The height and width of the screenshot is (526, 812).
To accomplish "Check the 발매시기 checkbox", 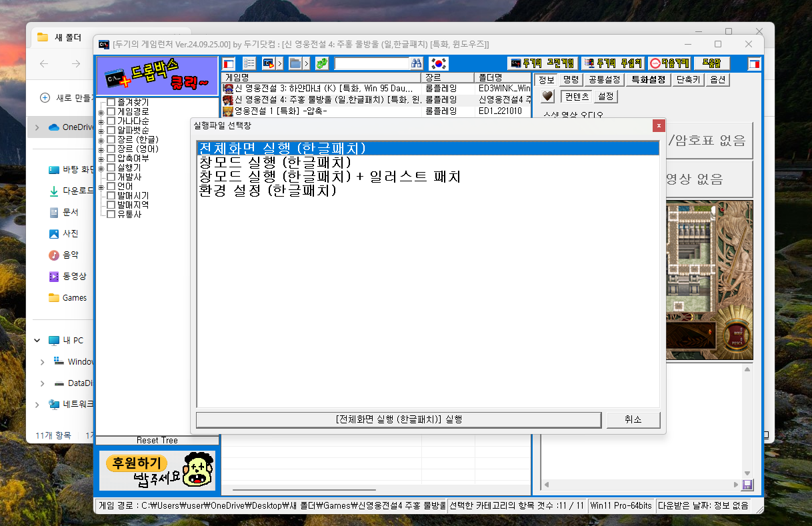I will pos(111,195).
